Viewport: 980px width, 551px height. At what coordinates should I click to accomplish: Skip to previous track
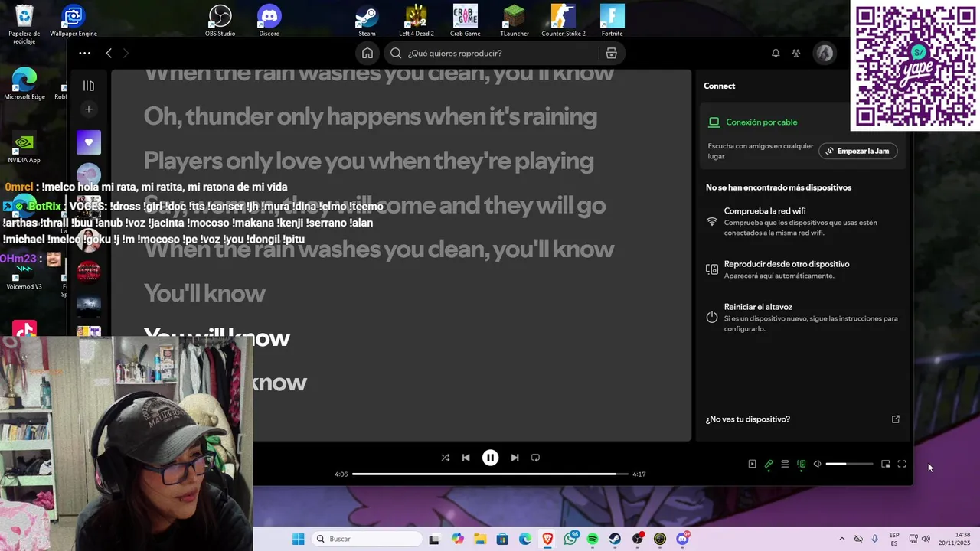(465, 458)
